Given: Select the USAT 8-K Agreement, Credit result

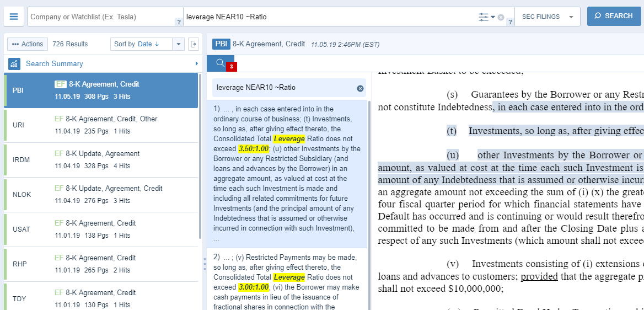Looking at the screenshot, I should pos(101,229).
